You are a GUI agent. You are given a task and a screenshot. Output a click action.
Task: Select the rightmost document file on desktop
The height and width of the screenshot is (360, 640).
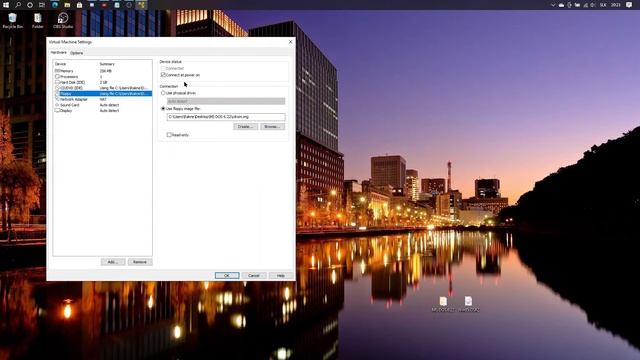pos(469,304)
